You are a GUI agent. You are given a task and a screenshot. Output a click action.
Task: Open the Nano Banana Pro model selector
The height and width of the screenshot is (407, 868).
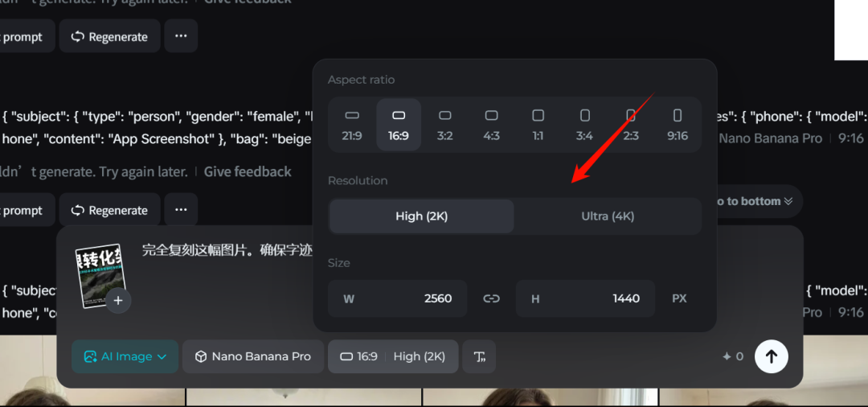[253, 356]
